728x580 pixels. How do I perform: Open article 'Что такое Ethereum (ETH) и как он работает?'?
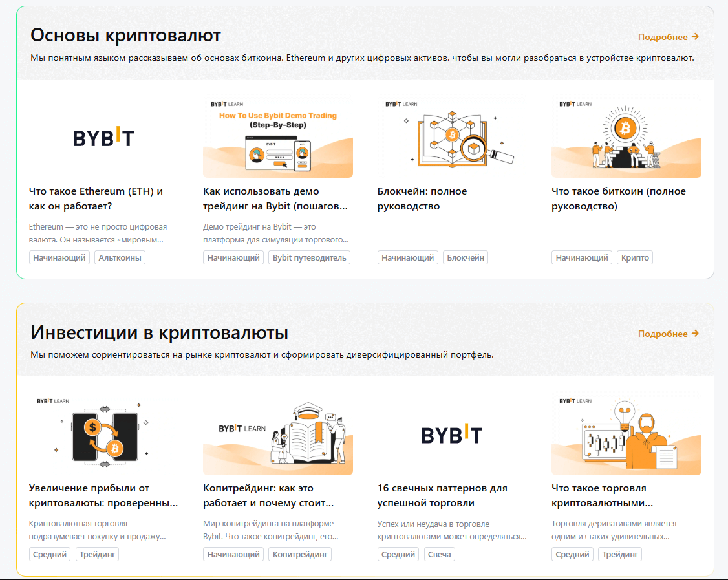96,199
